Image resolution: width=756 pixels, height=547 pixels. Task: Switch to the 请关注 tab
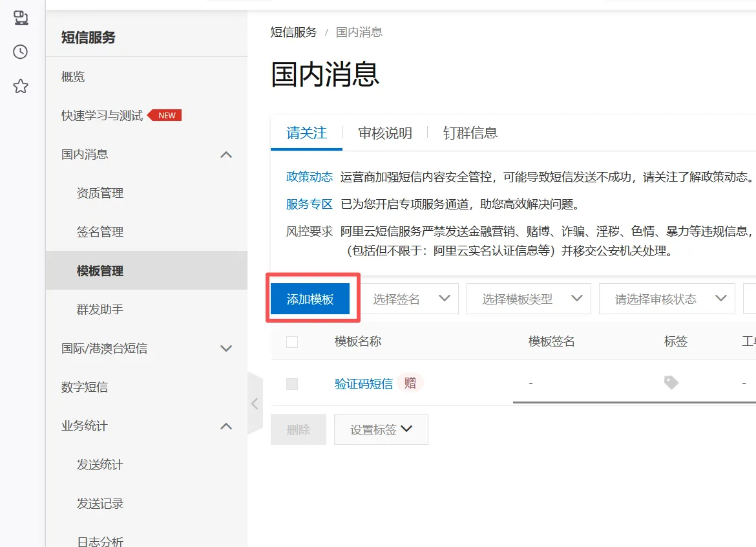pyautogui.click(x=306, y=133)
